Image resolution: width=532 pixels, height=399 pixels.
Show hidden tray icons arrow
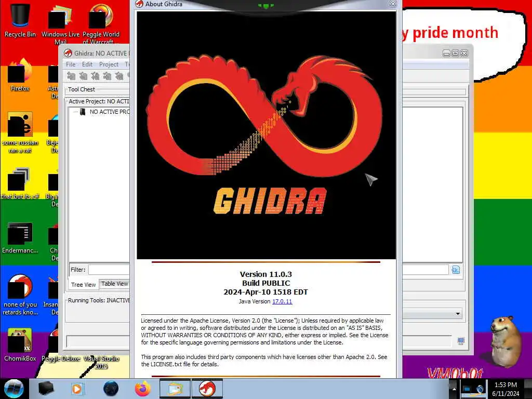tap(454, 389)
